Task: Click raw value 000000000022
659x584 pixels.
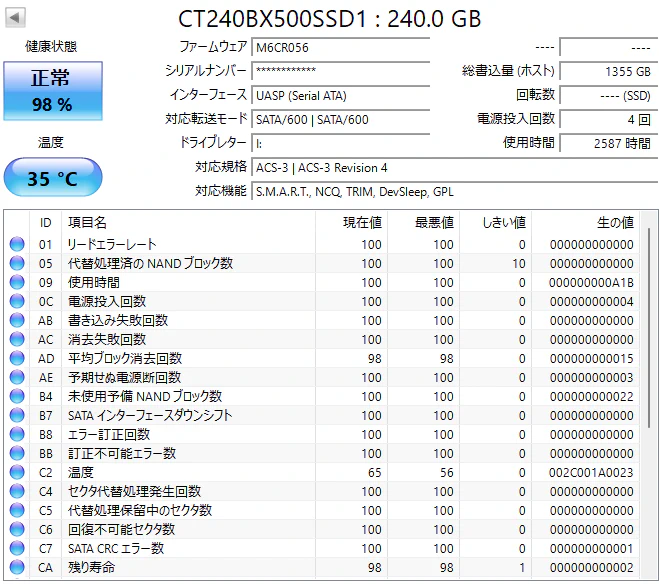Action: (x=591, y=397)
